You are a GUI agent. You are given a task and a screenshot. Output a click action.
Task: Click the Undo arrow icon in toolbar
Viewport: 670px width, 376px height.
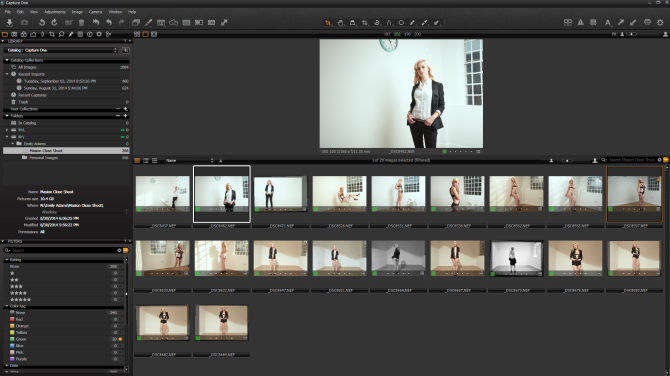pos(109,23)
